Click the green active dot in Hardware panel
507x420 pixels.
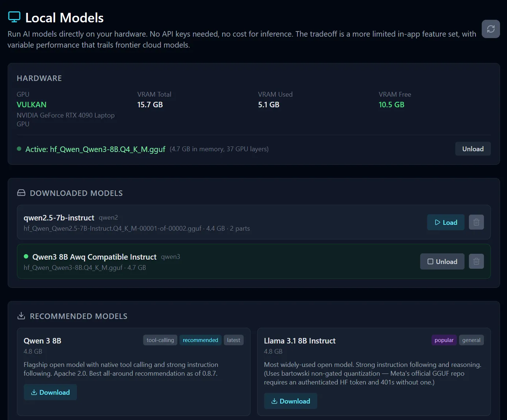[19, 149]
